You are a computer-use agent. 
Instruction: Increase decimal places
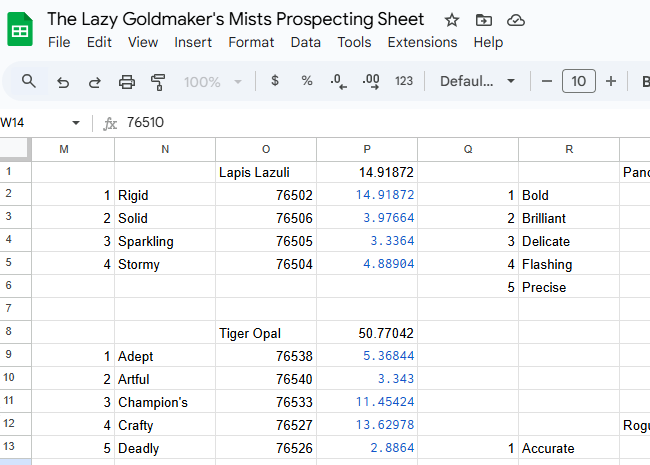click(x=371, y=81)
